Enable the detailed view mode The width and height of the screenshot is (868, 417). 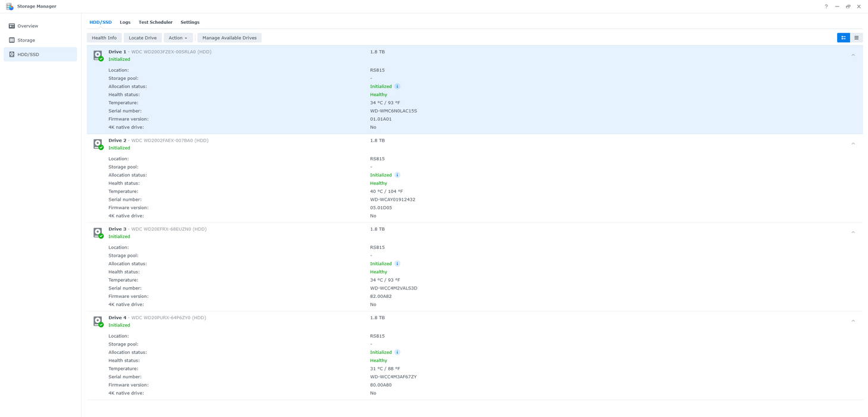[843, 38]
